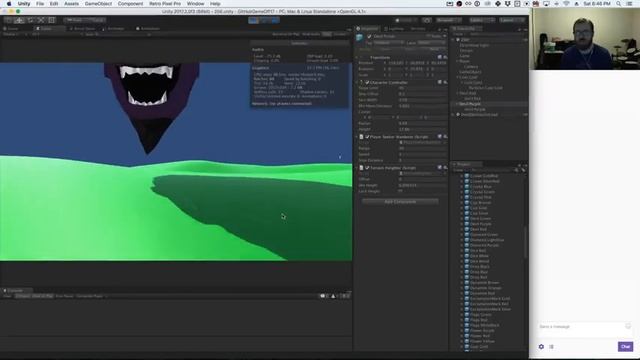Viewport: 640px width, 360px height.
Task: Click the Console Clear button
Action: coord(8,296)
